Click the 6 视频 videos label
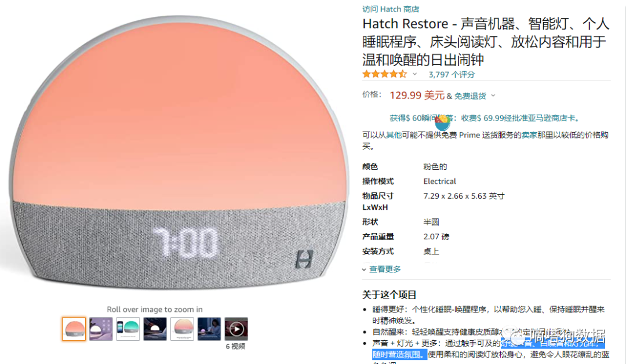626x364 pixels. pyautogui.click(x=235, y=347)
